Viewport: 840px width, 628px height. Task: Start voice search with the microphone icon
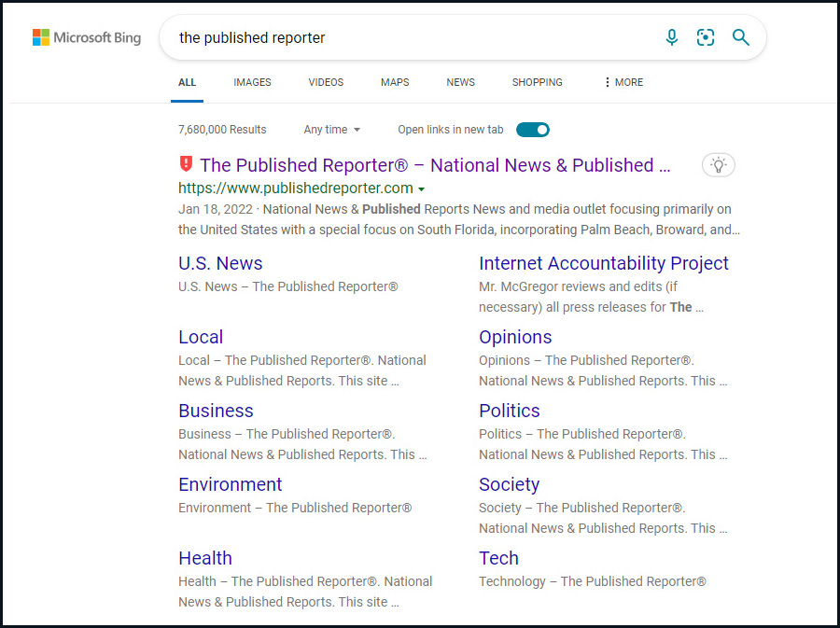671,37
